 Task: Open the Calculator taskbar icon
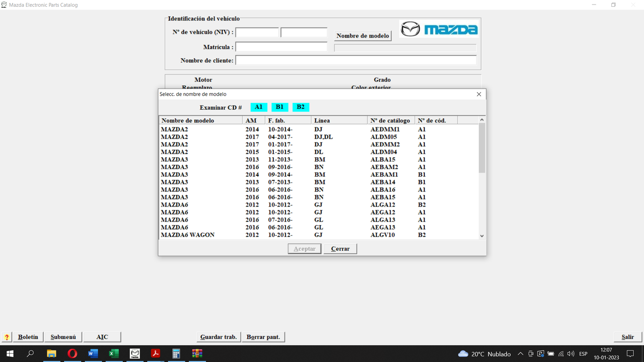[x=176, y=354]
